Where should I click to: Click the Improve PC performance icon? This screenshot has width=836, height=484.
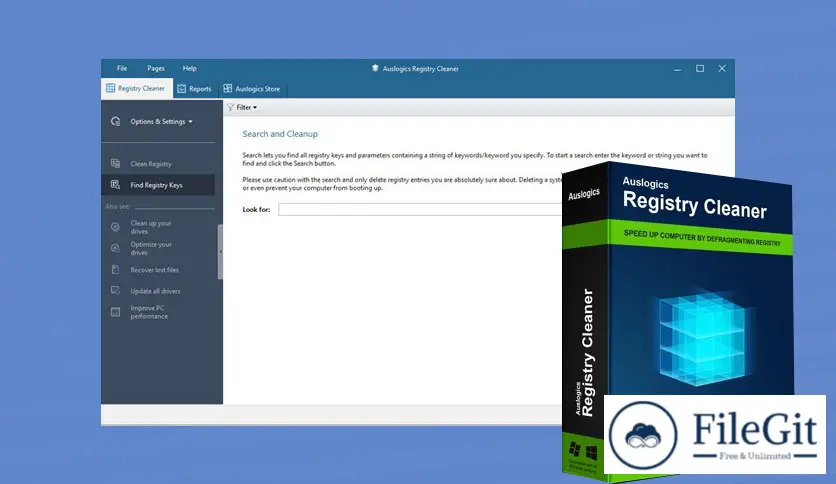point(115,312)
